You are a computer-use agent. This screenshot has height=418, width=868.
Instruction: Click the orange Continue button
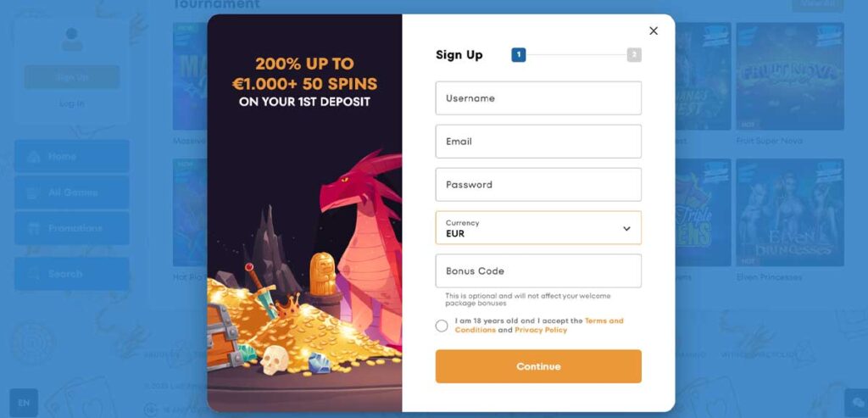pos(538,366)
